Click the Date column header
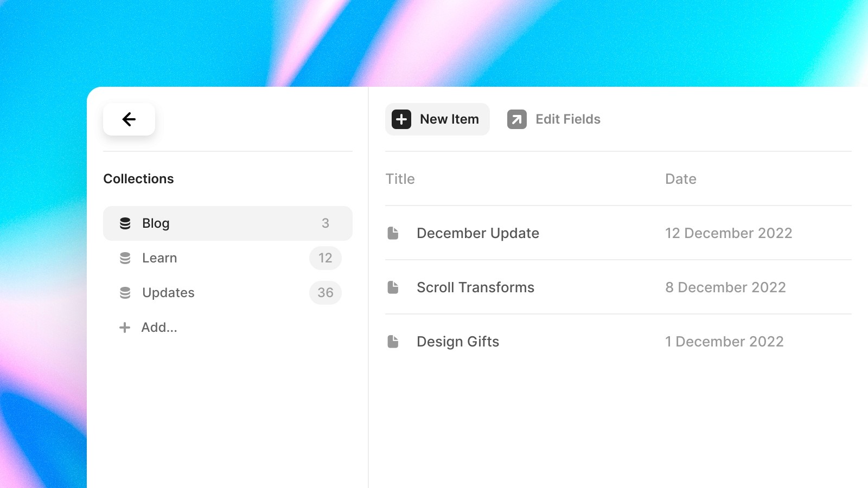The image size is (868, 488). coord(680,179)
